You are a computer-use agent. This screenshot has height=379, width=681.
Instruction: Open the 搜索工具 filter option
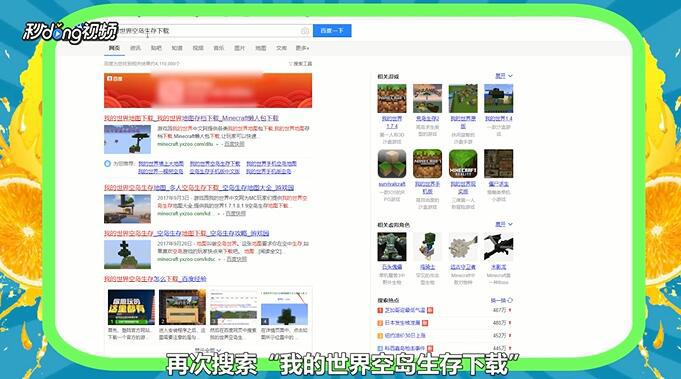tap(301, 64)
